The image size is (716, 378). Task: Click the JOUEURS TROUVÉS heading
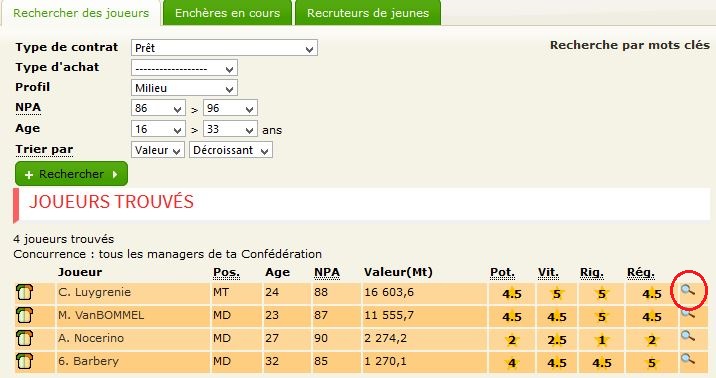tap(111, 202)
